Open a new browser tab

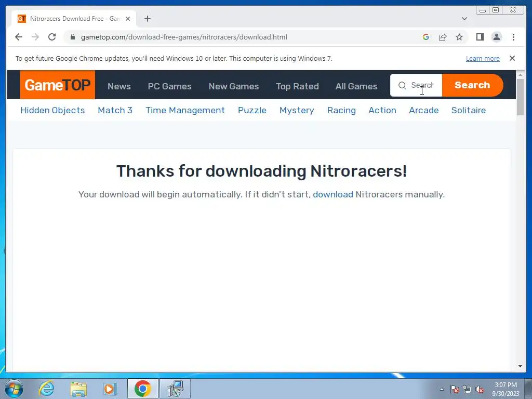click(147, 19)
